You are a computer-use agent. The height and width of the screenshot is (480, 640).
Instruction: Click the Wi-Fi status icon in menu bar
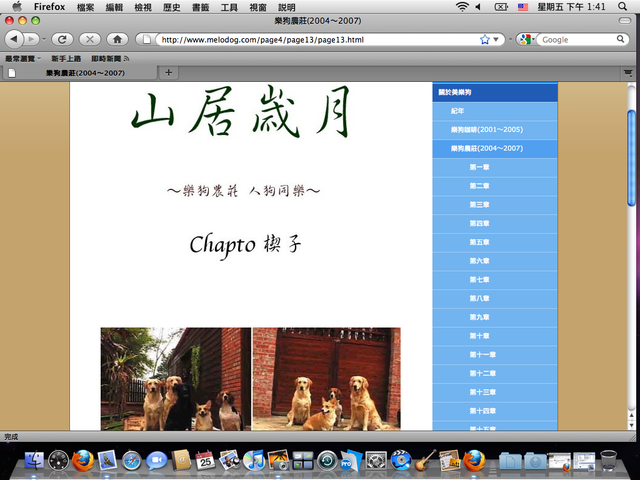point(462,7)
